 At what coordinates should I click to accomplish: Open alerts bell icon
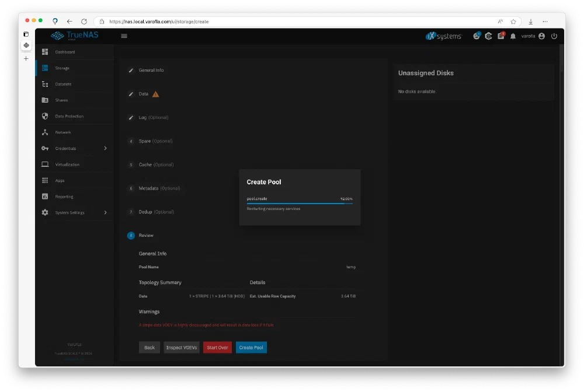click(x=513, y=36)
